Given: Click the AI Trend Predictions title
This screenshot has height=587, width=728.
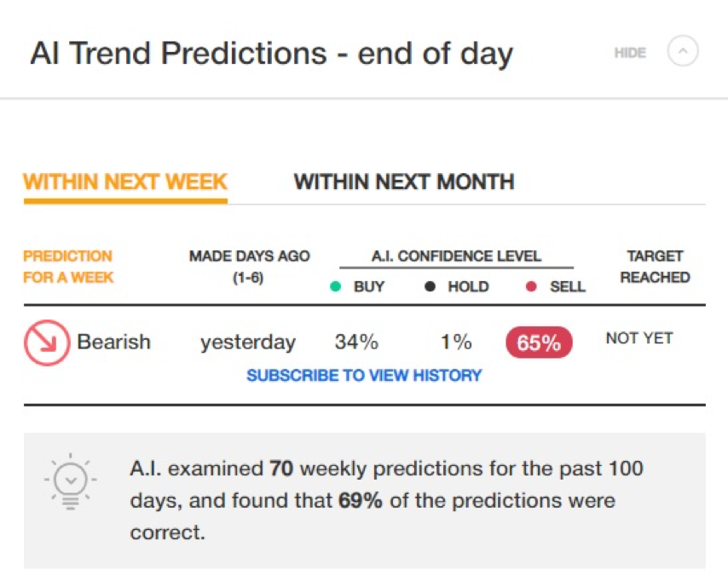Looking at the screenshot, I should click(x=272, y=54).
